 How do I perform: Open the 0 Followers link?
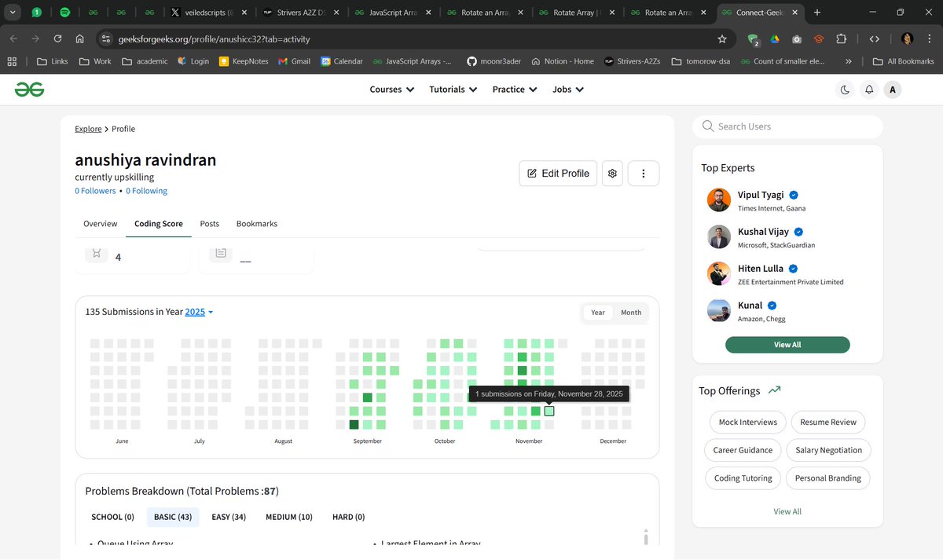coord(95,191)
